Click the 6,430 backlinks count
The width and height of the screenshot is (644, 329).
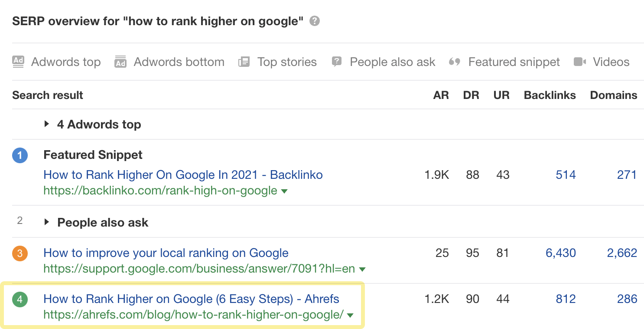(560, 253)
